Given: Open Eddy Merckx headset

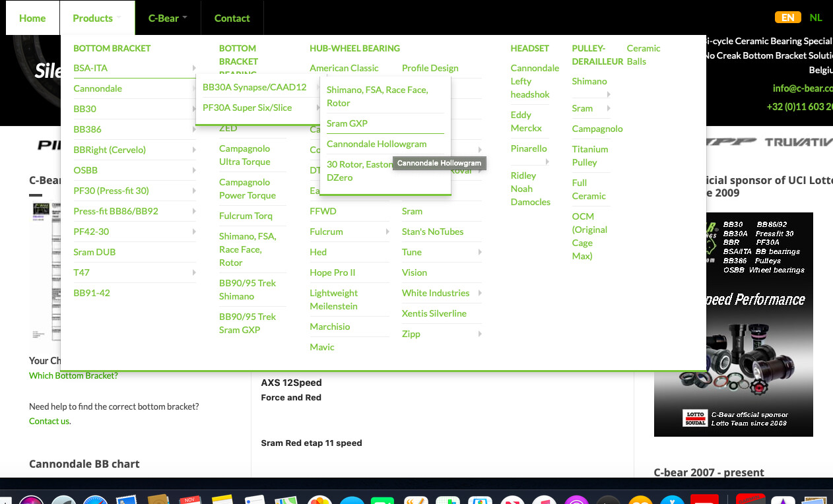Looking at the screenshot, I should pos(527,121).
